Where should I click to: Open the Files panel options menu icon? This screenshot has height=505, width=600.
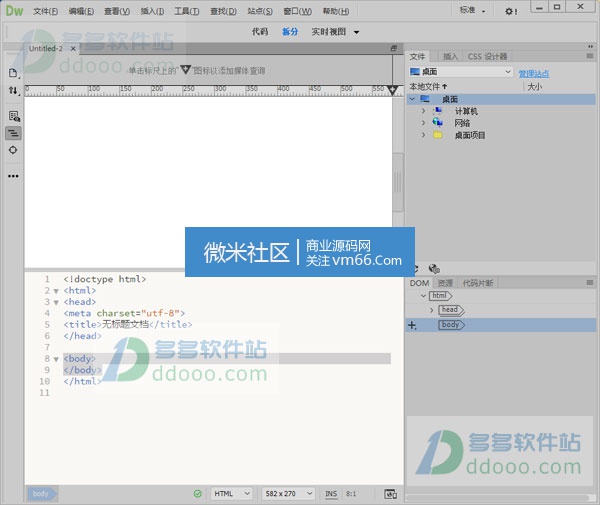click(590, 56)
